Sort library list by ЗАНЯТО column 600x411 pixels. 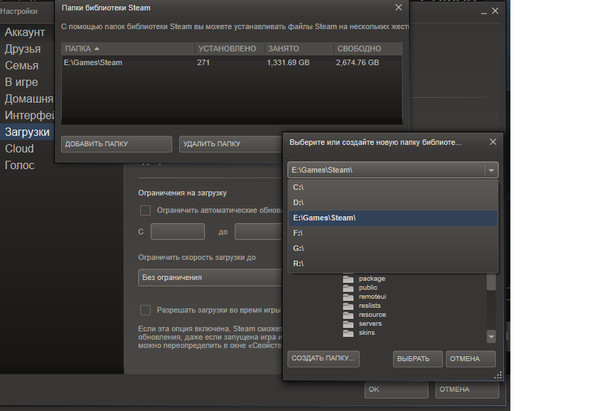(x=298, y=49)
